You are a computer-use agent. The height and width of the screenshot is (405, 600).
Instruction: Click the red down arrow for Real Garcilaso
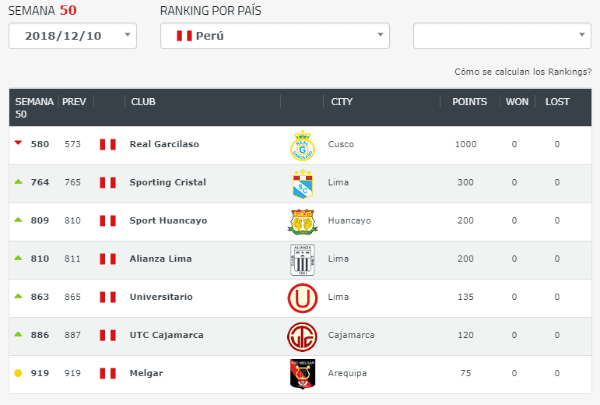pyautogui.click(x=17, y=143)
